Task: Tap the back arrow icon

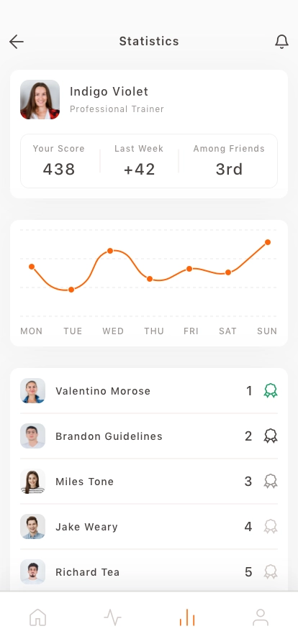Action: 17,42
